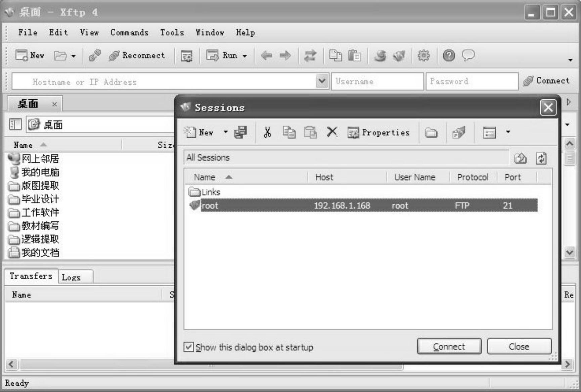This screenshot has height=392, width=581.
Task: Click the forward arrow icon
Action: [x=285, y=55]
